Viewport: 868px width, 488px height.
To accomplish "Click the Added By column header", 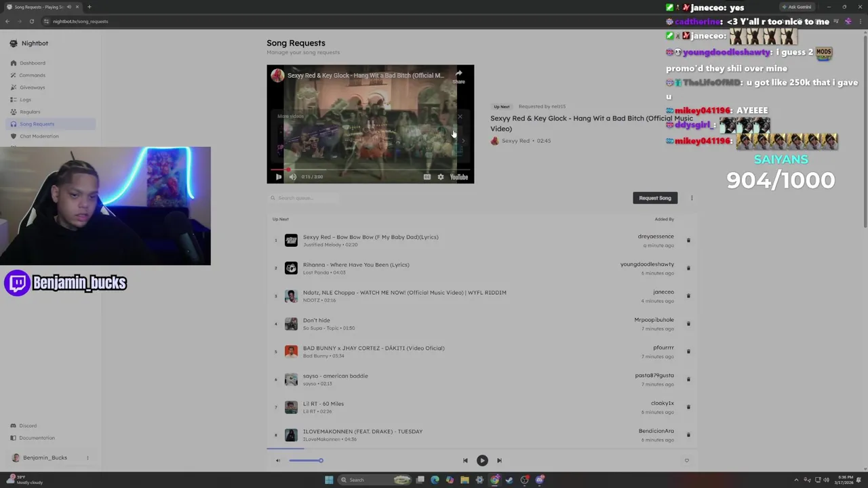I will (664, 220).
